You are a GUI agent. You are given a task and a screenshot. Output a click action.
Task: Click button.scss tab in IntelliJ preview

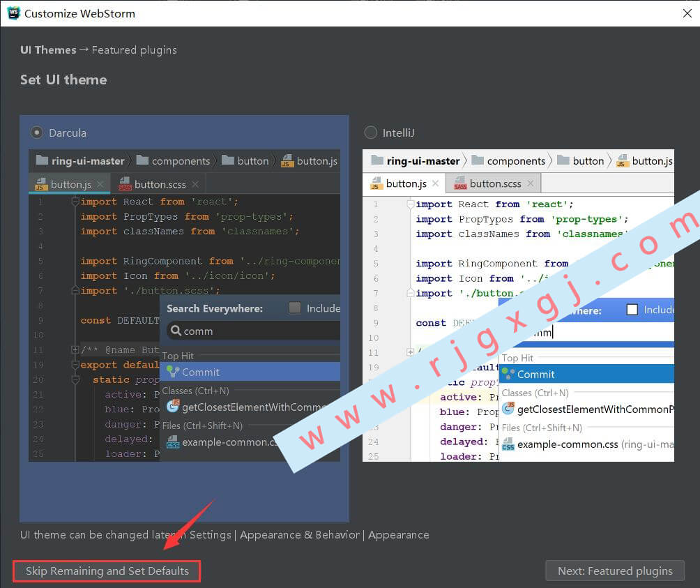[x=494, y=183]
